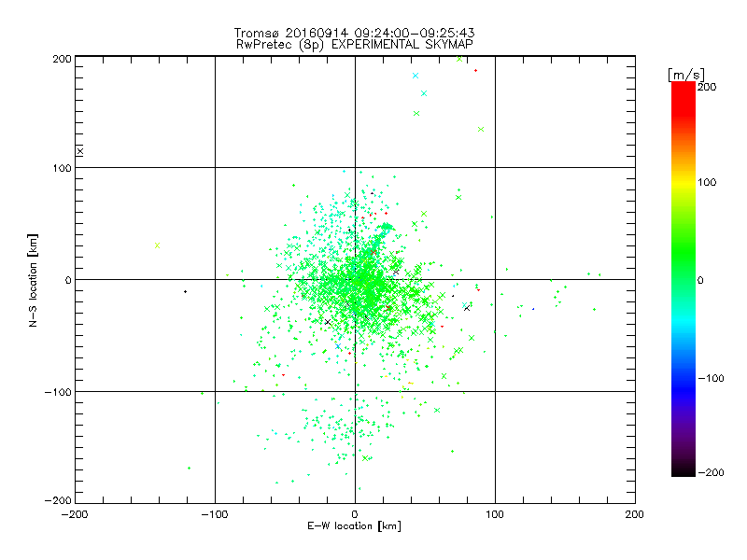Click the colorbar tick label '-200'
The height and width of the screenshot is (560, 747).
coord(711,472)
